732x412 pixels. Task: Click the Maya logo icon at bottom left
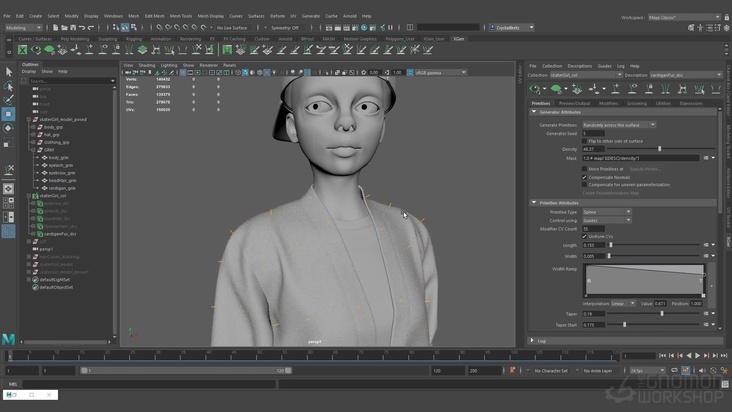[x=8, y=340]
